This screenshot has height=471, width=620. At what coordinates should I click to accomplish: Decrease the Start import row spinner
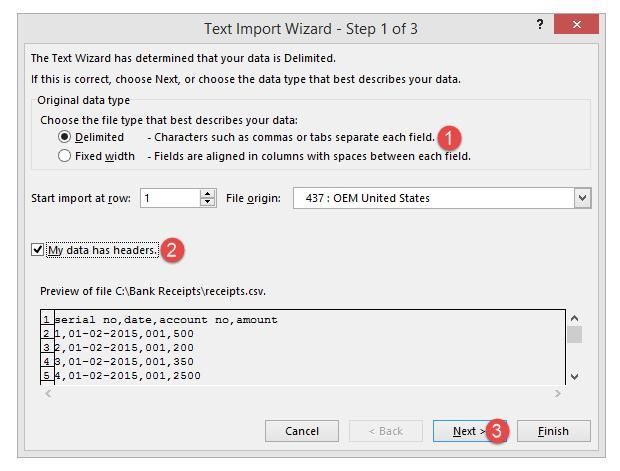[208, 203]
